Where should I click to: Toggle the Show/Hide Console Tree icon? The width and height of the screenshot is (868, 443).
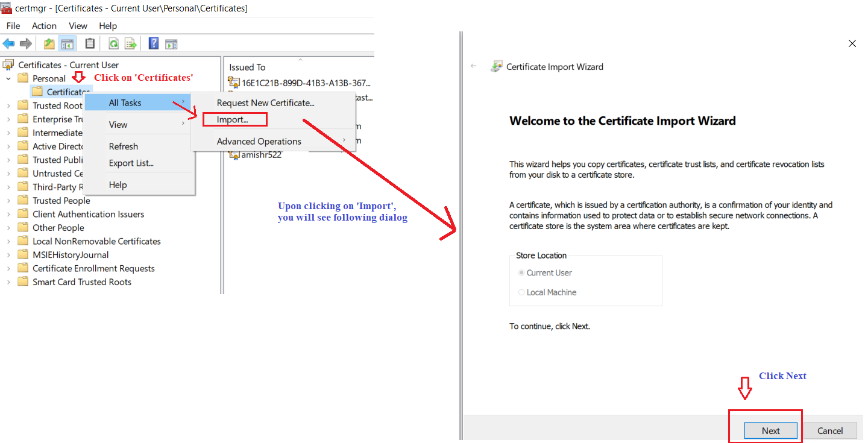(68, 43)
